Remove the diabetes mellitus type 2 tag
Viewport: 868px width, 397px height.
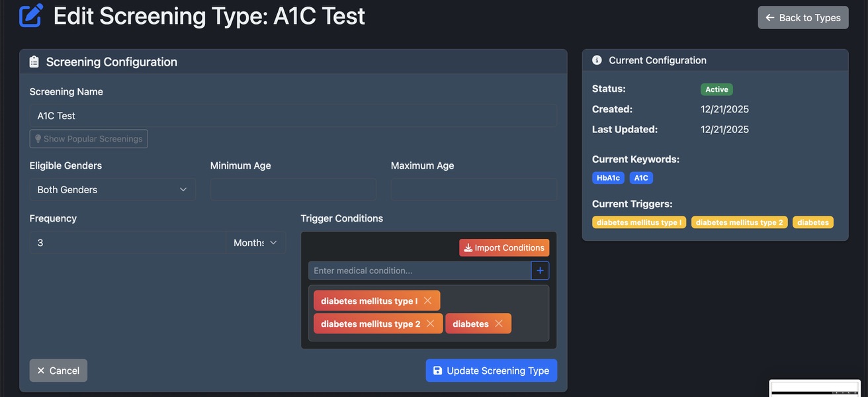430,324
